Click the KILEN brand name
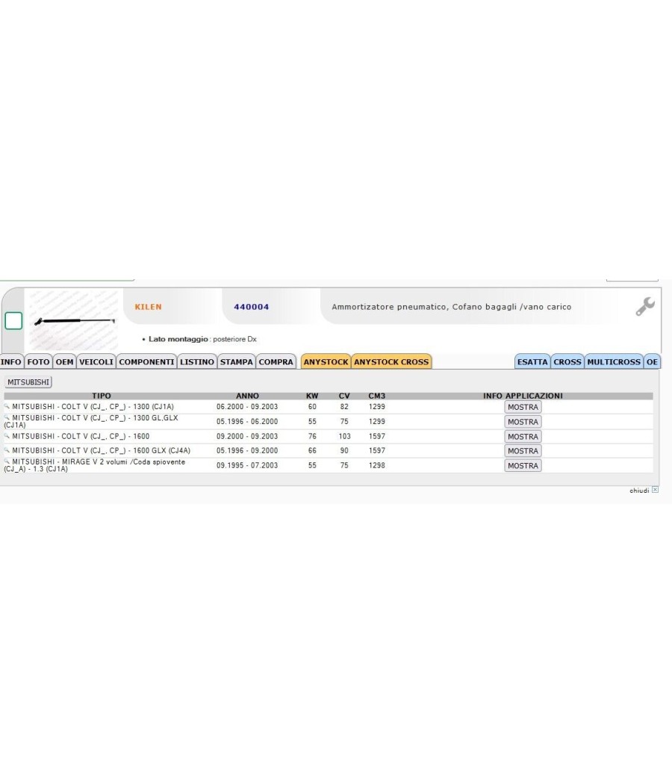Viewport: 672px width, 784px height. (148, 307)
